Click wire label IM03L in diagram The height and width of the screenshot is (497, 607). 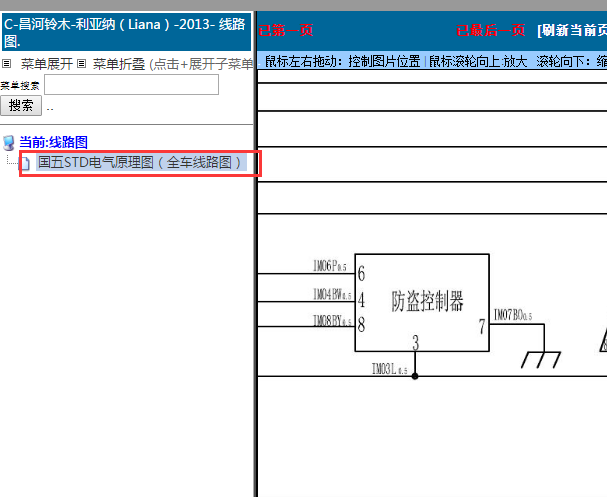point(389,369)
